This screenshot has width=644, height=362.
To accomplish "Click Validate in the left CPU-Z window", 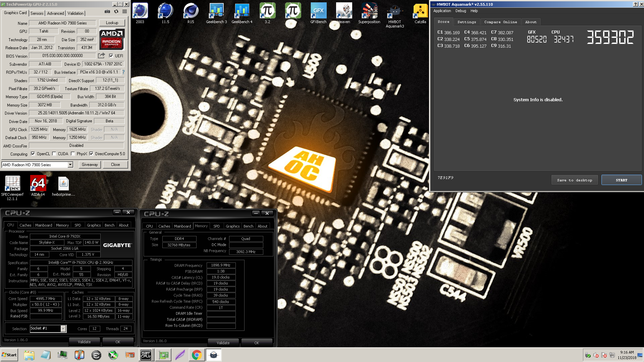I will click(84, 342).
